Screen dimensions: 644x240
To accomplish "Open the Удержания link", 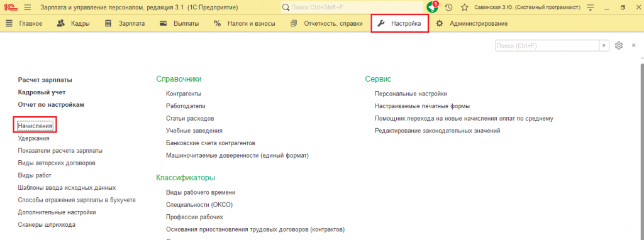I will coord(34,138).
